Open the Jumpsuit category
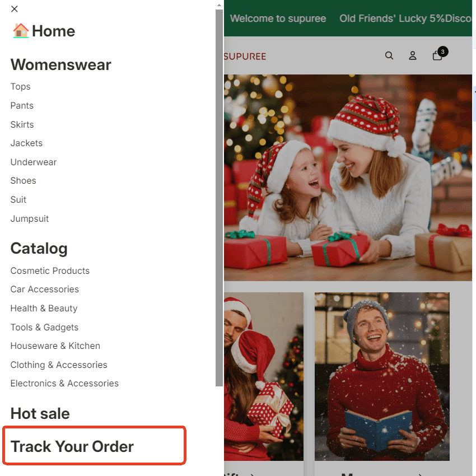The width and height of the screenshot is (476, 476). click(x=30, y=218)
